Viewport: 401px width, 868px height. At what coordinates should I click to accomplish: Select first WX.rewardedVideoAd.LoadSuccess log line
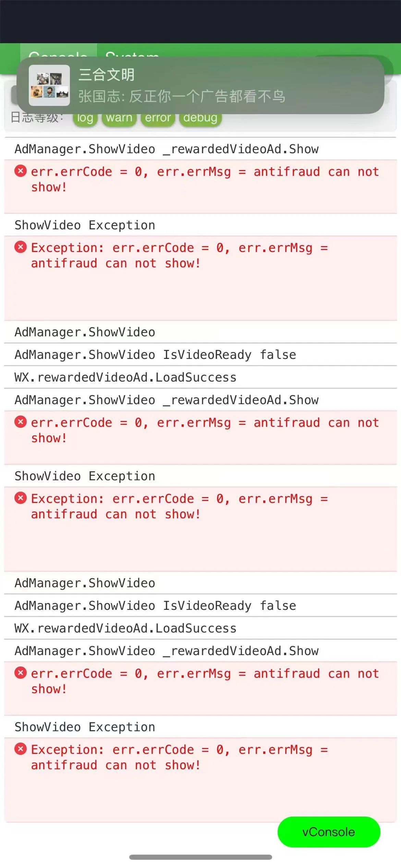(200, 377)
